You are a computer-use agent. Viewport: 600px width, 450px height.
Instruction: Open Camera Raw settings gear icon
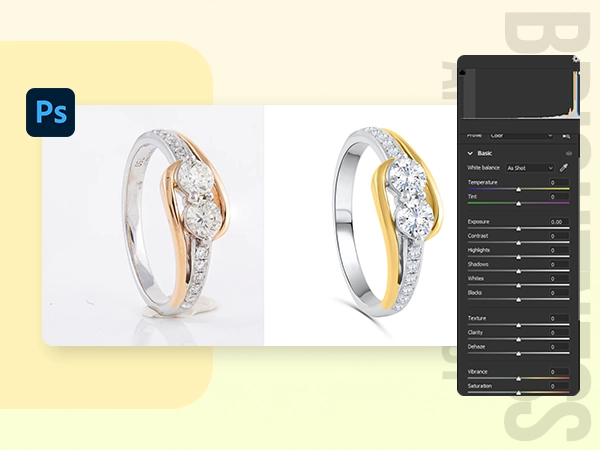[x=576, y=59]
